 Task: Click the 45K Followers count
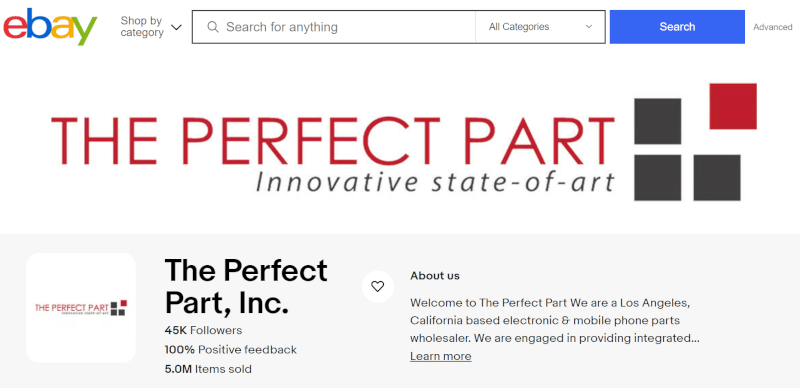tap(203, 330)
